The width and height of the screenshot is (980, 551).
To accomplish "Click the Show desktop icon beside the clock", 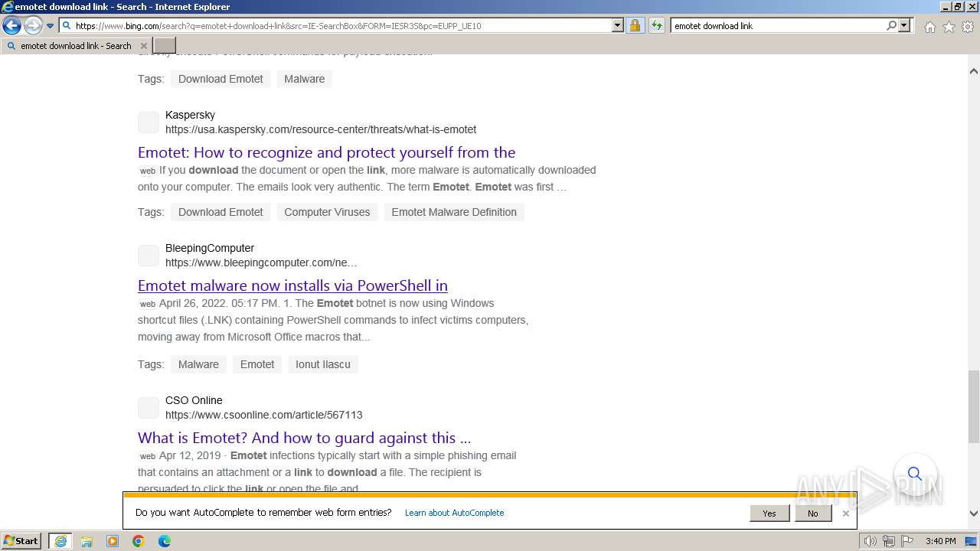I will (x=972, y=541).
